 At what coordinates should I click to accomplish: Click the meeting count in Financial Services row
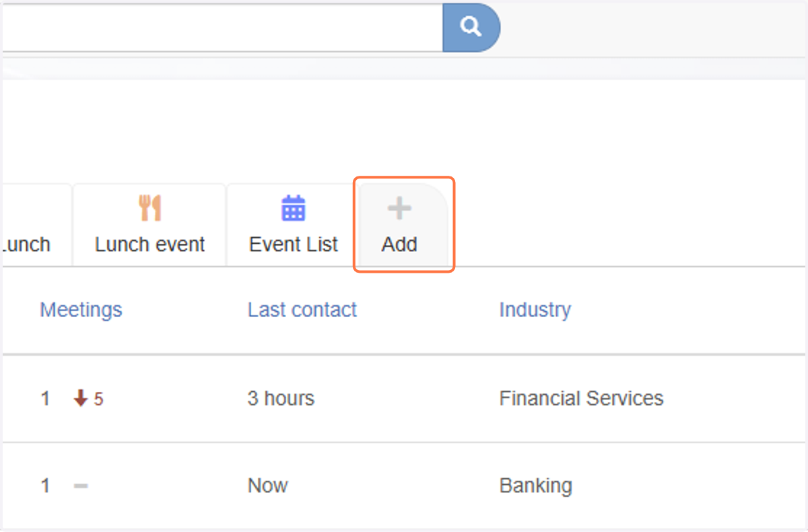click(45, 399)
